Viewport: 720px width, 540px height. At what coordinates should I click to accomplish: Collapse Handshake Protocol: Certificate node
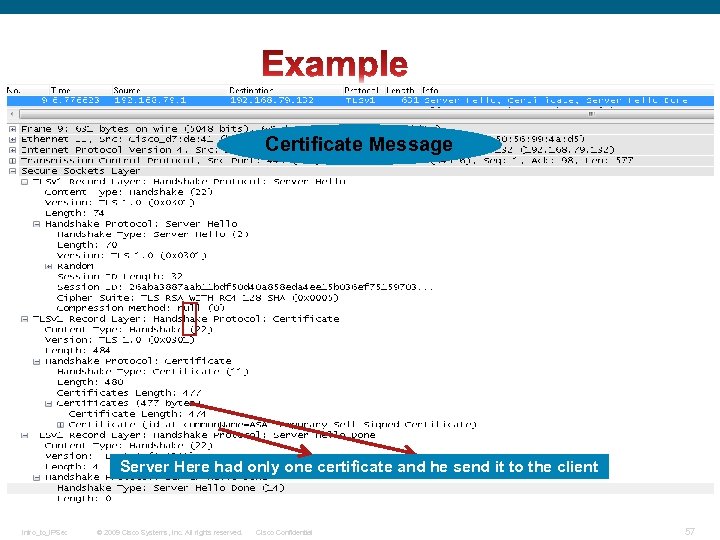coord(36,361)
